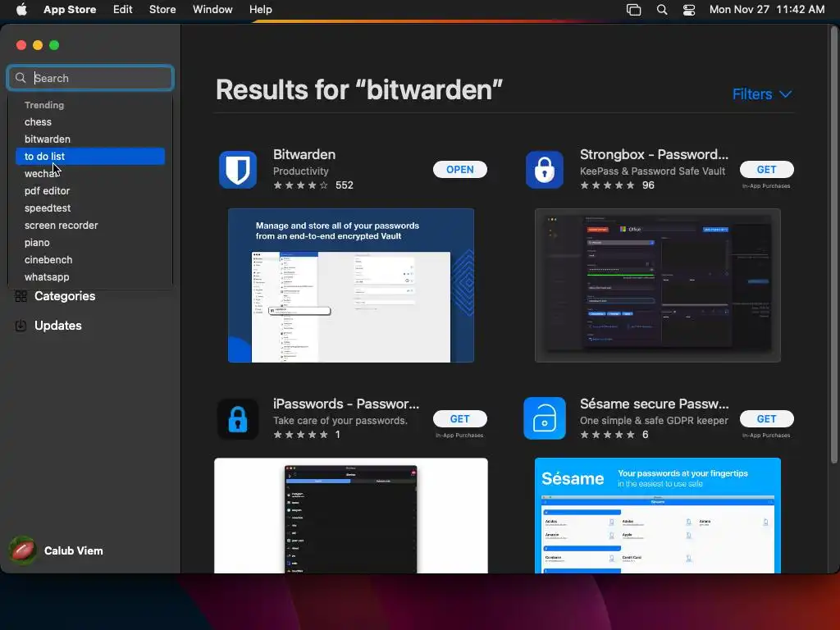Click the results vertical scrollbar
This screenshot has height=630, width=840.
833,244
